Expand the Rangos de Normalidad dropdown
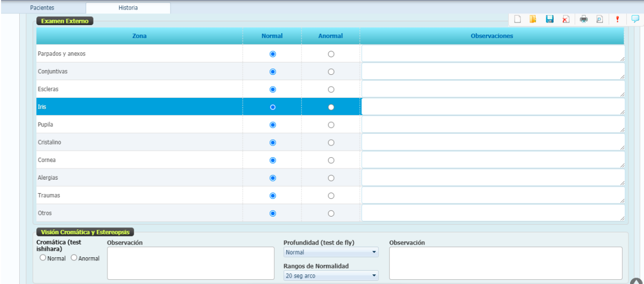Image resolution: width=644 pixels, height=284 pixels. [330, 276]
